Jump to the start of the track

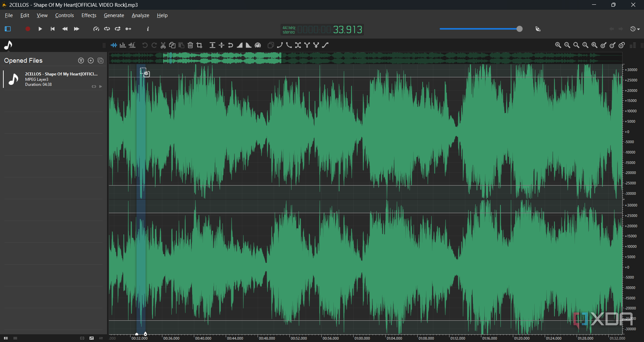click(53, 29)
